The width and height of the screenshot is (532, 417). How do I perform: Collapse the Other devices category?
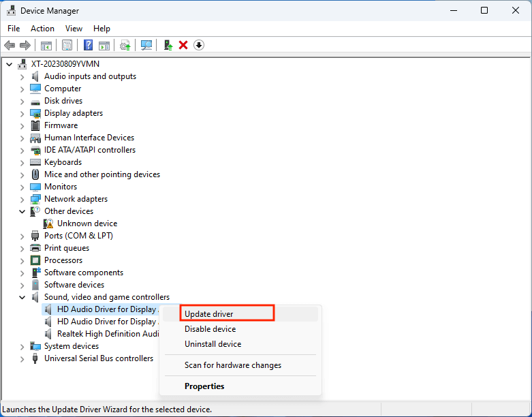click(22, 211)
